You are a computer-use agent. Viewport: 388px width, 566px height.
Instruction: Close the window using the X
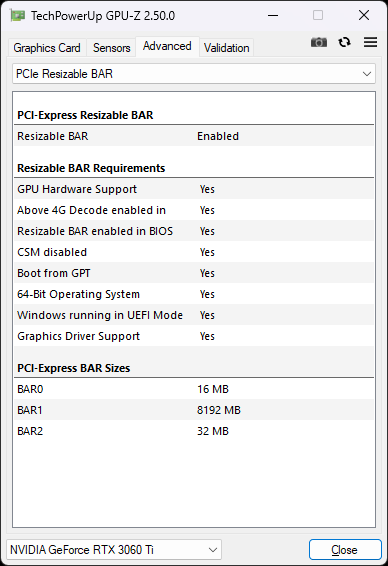[x=364, y=16]
